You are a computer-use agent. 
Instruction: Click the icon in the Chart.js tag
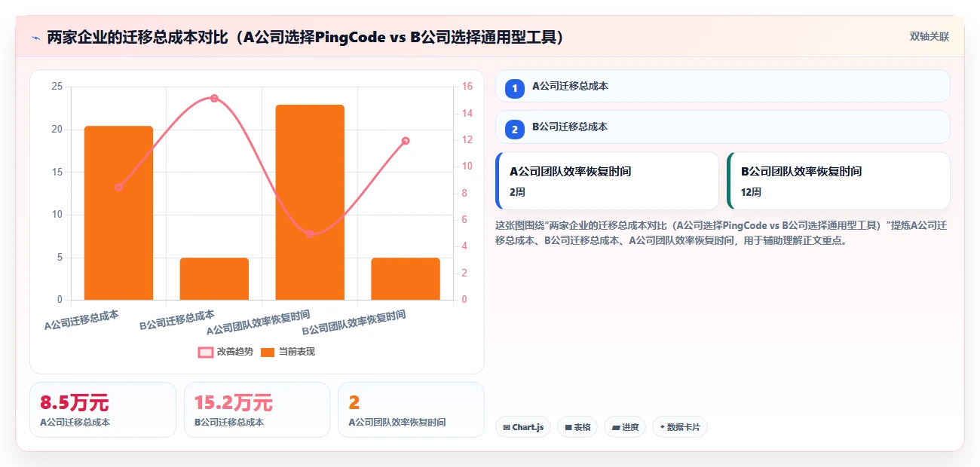point(506,428)
